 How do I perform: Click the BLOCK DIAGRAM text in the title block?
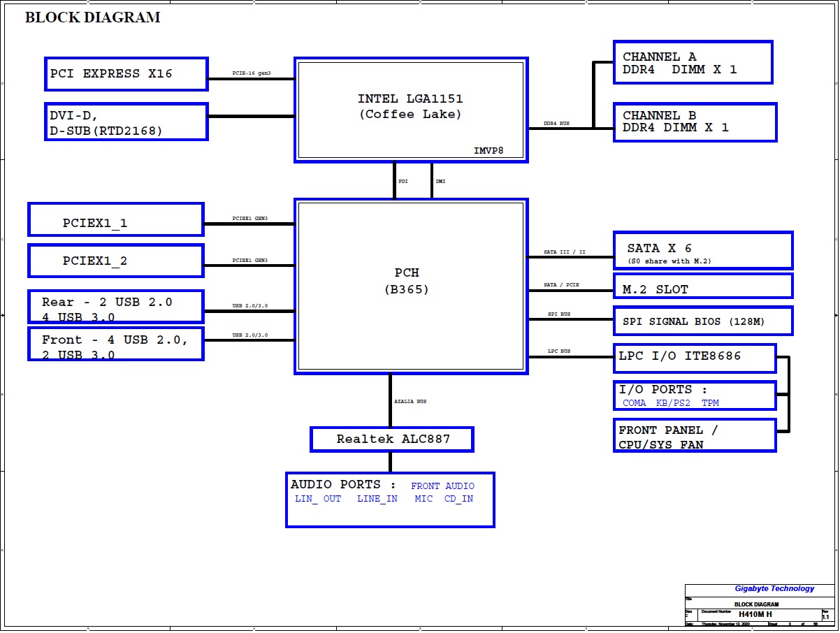(x=756, y=604)
